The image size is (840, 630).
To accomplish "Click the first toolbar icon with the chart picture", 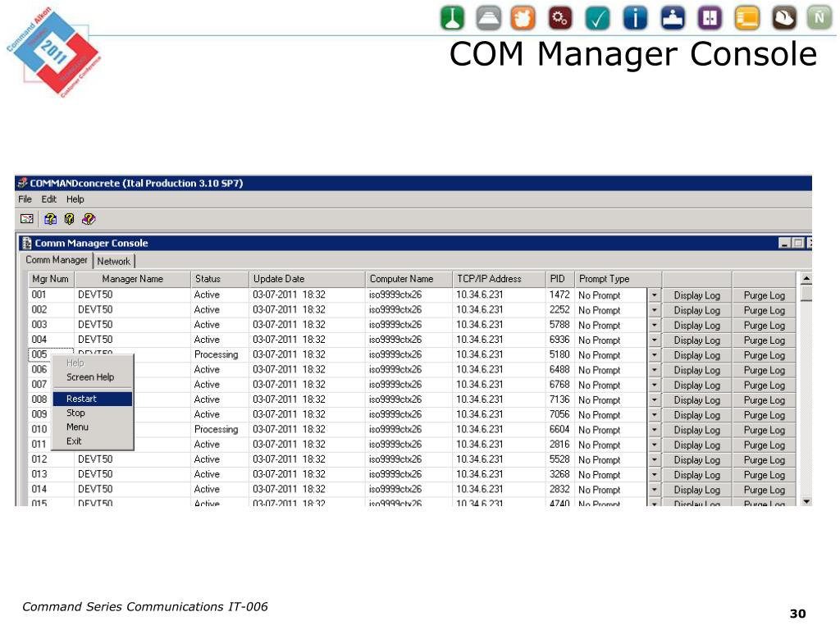I will coord(27,218).
